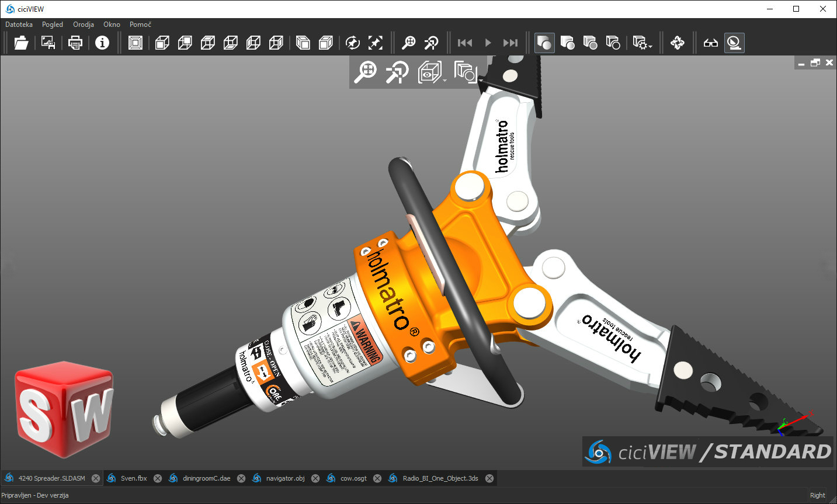Close the Sven.fbx tab
This screenshot has height=504, width=837.
pyautogui.click(x=158, y=478)
